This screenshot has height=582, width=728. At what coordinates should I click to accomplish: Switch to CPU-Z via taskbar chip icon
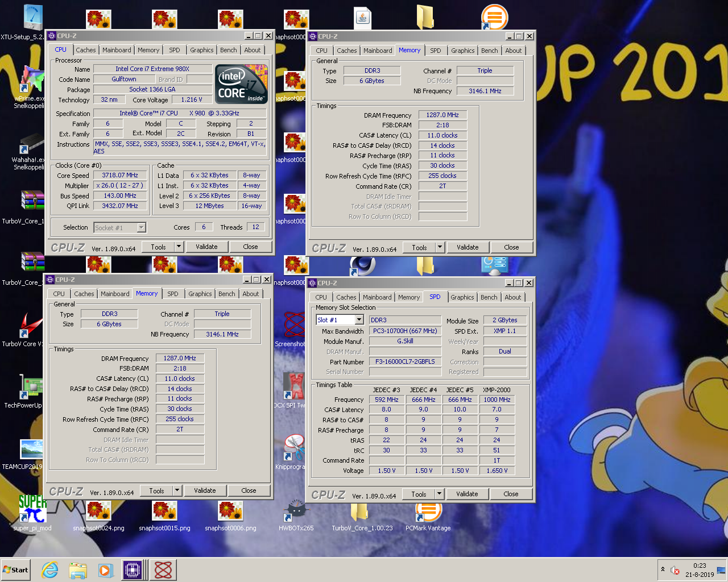[x=133, y=570]
